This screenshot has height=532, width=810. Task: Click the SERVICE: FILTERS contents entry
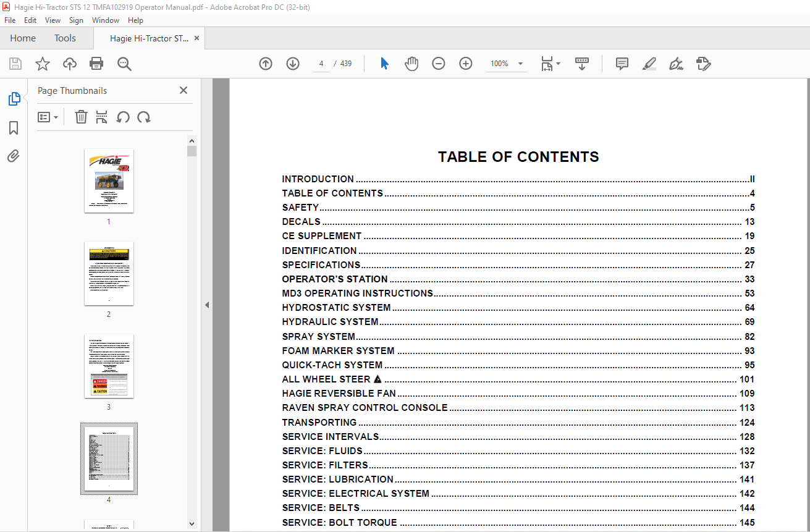click(518, 465)
